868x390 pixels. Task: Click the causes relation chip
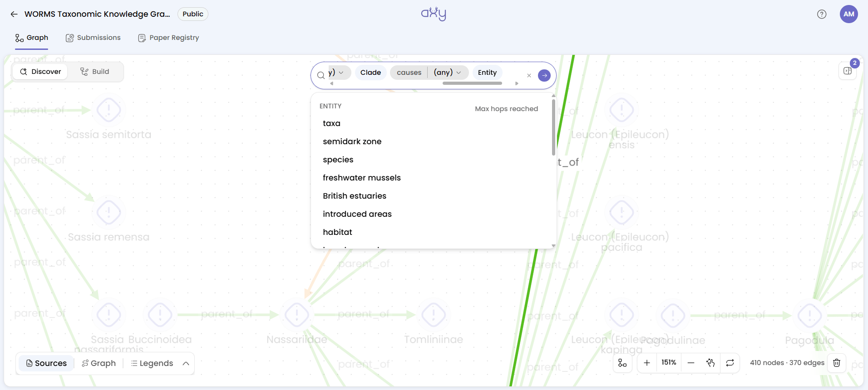pyautogui.click(x=409, y=73)
